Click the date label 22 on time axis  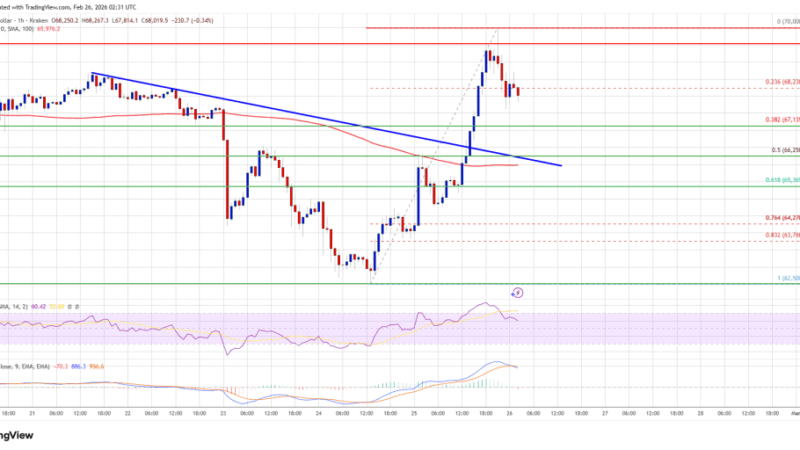(x=128, y=413)
